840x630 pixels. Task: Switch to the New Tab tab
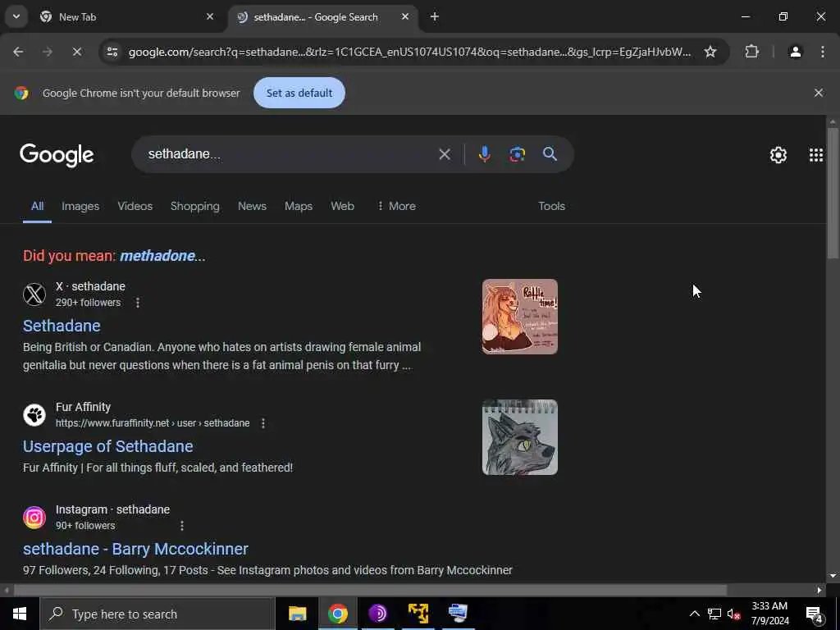127,17
